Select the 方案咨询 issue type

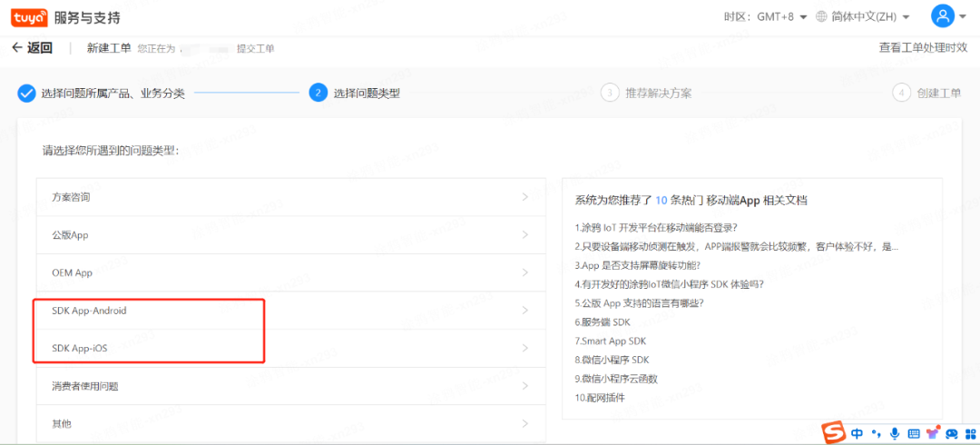pos(290,197)
